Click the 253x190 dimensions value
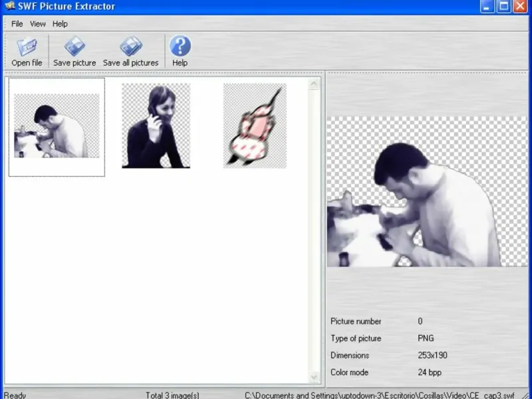This screenshot has height=399, width=532. (433, 355)
